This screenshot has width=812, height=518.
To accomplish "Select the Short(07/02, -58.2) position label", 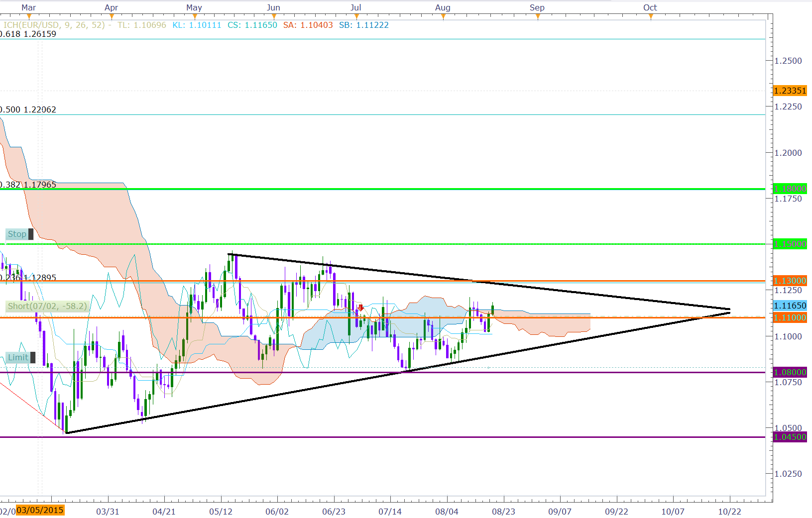I will click(x=47, y=306).
